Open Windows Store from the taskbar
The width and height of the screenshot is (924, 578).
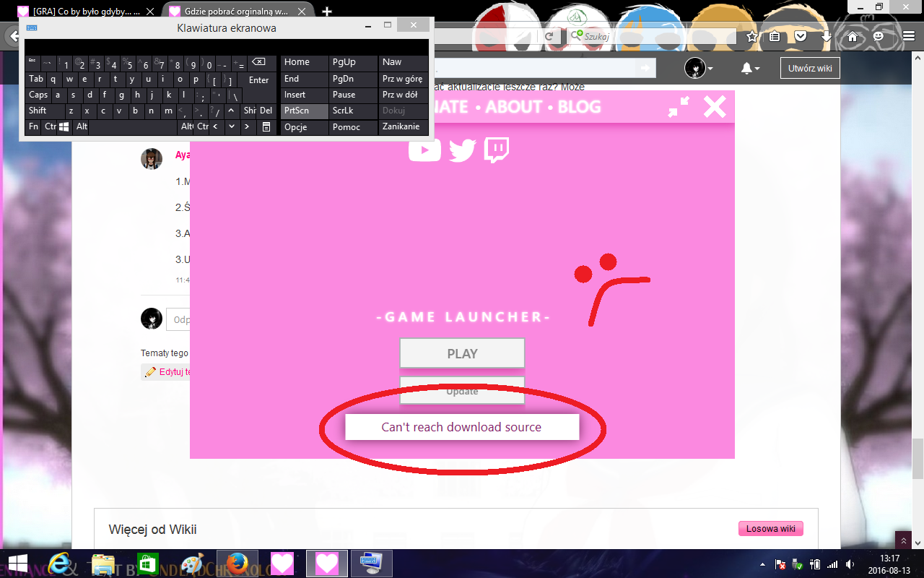[x=147, y=564]
